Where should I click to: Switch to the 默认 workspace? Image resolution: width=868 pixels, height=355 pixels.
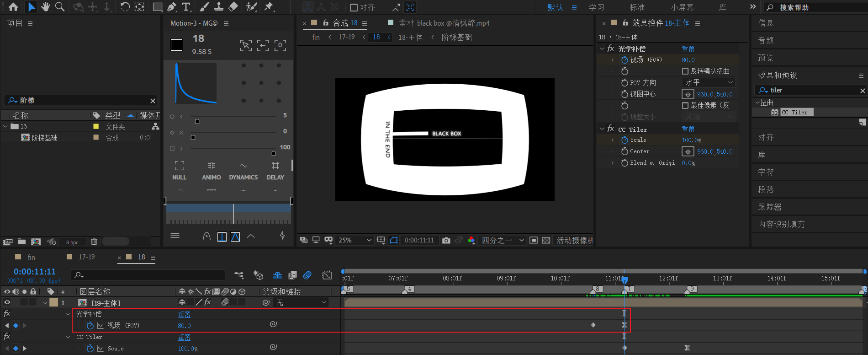coord(556,7)
